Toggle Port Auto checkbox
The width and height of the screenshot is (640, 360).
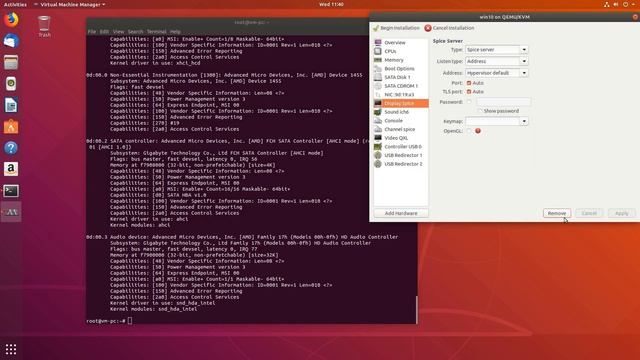click(469, 83)
